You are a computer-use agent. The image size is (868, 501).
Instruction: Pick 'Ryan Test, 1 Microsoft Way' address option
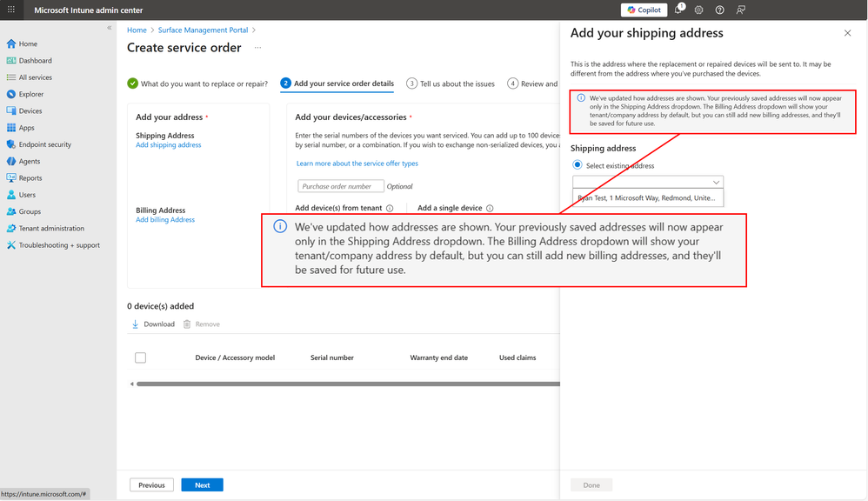[648, 197]
